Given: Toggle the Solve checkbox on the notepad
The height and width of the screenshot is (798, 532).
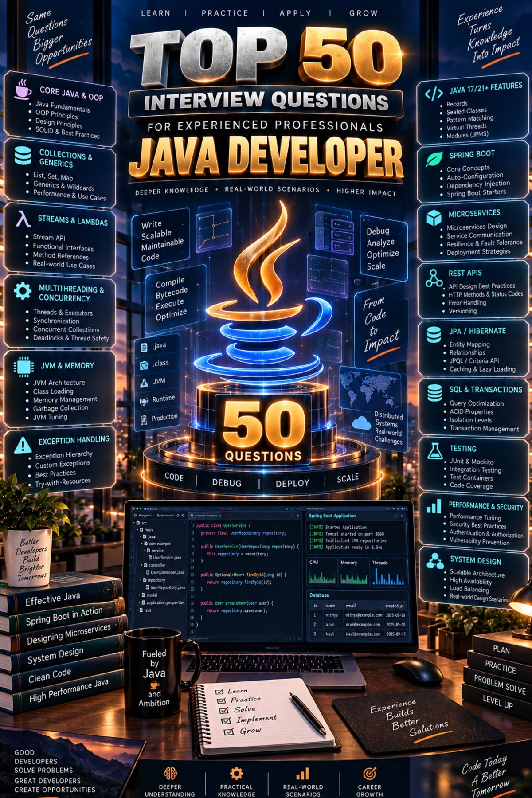Looking at the screenshot, I should 224,711.
